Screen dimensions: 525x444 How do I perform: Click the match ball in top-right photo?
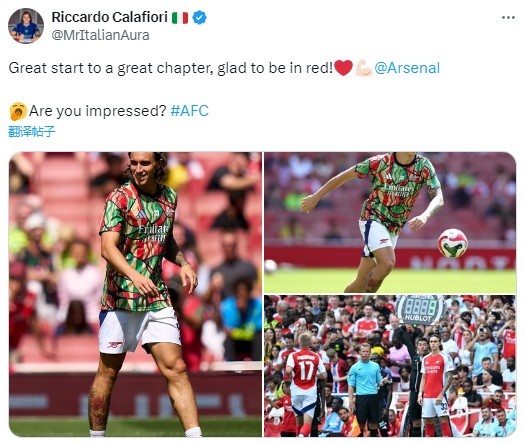tap(452, 243)
